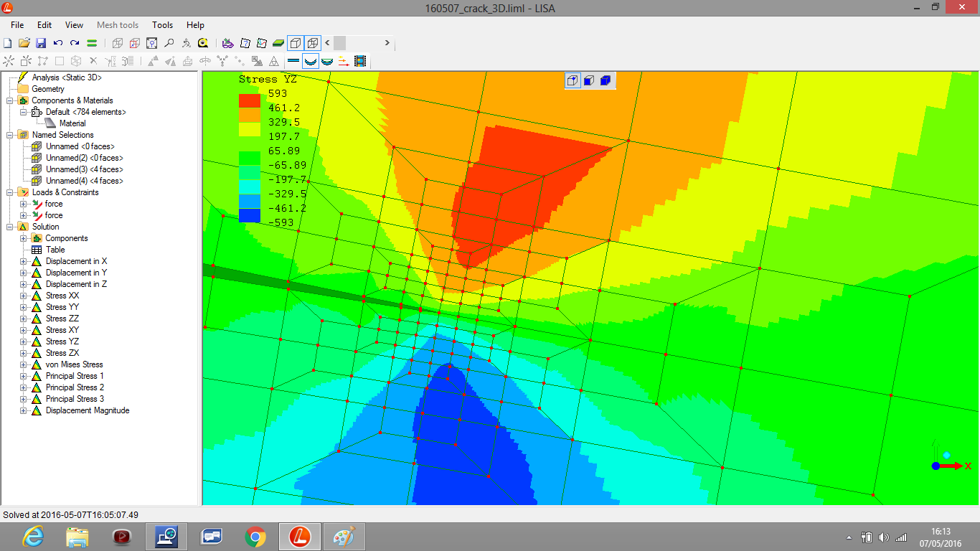Collapse the Named Selections node
The width and height of the screenshot is (980, 551).
[x=10, y=135]
